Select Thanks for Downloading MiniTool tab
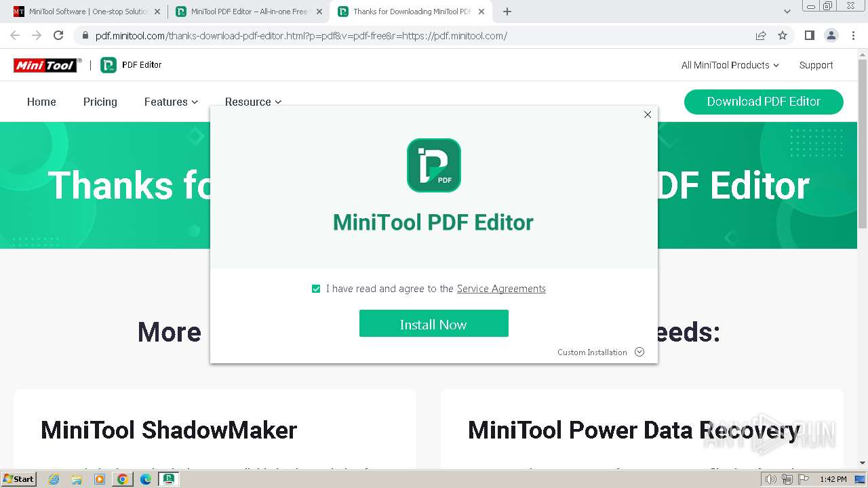 point(411,12)
